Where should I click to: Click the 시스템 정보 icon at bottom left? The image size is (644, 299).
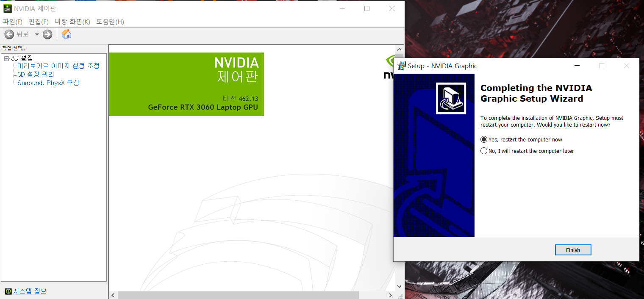[8, 291]
